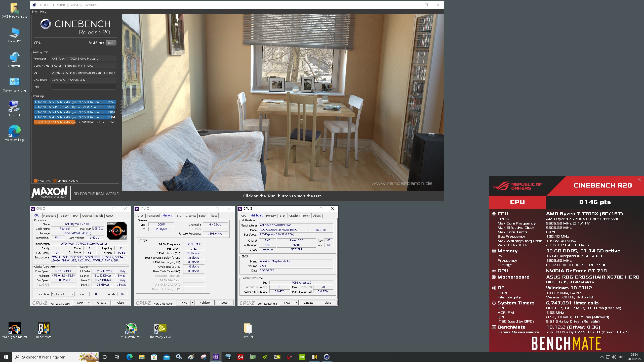Expand Tools arrow in CPU-Z Mainboard-tab window
Viewport: 644px width, 362px height.
[x=296, y=303]
